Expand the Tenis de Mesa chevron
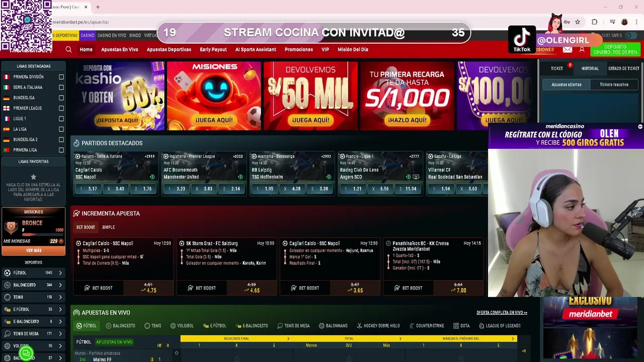 pyautogui.click(x=60, y=333)
